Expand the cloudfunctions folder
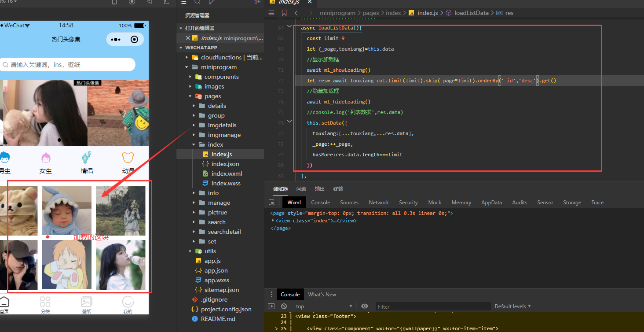Screen dimensions: 644x332 coord(187,58)
